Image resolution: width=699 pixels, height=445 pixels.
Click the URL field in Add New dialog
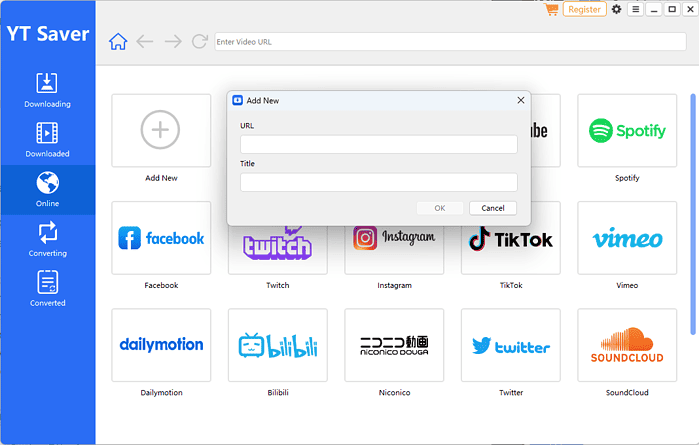[x=378, y=145]
